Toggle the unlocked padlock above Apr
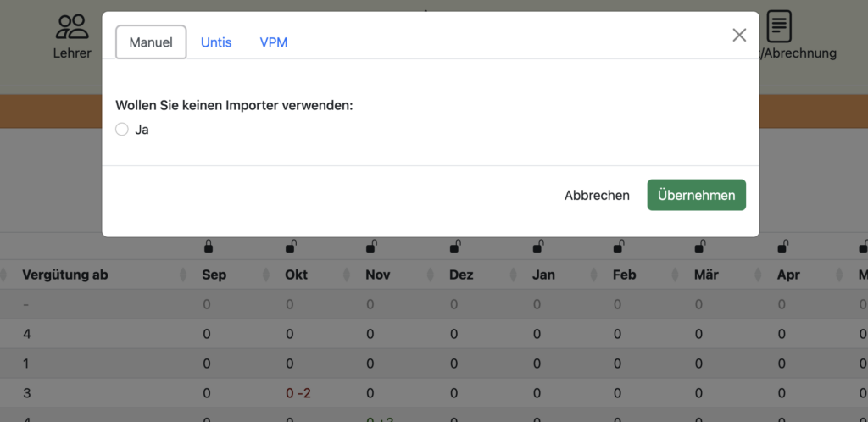The height and width of the screenshot is (422, 868). coord(783,247)
